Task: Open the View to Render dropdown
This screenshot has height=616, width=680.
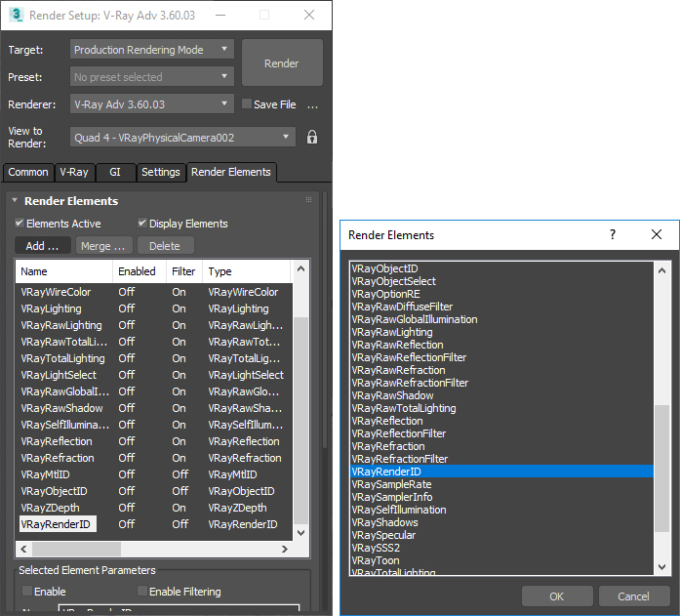Action: pyautogui.click(x=182, y=137)
